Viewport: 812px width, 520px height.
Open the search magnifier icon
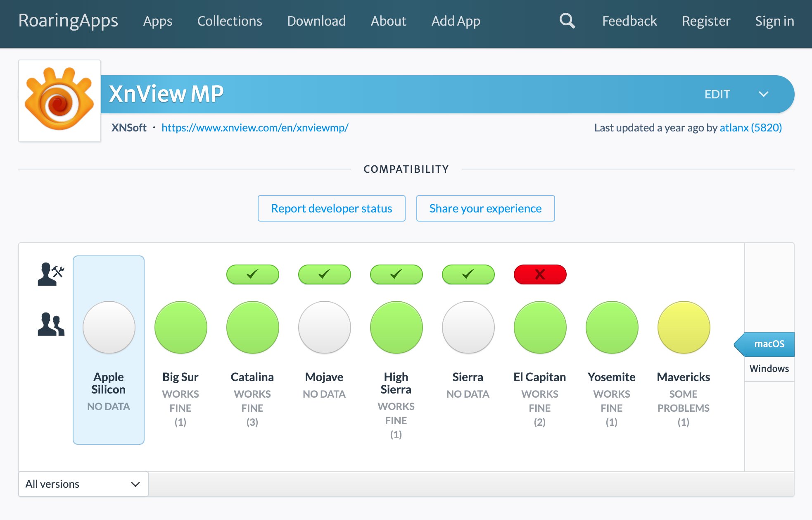[x=567, y=21]
